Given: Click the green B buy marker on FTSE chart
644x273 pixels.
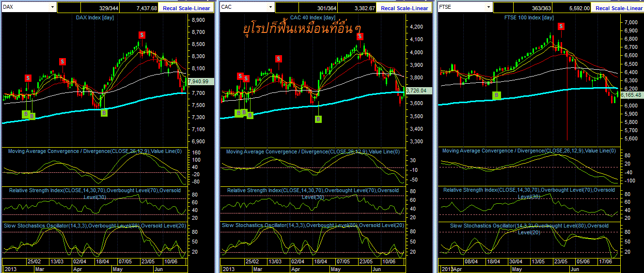Looking at the screenshot, I should coord(496,95).
